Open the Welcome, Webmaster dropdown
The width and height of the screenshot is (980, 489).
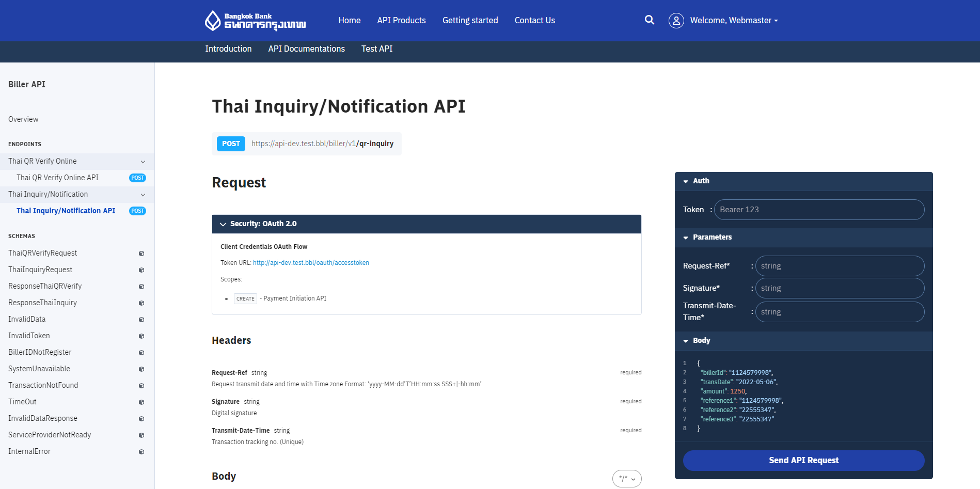tap(734, 20)
